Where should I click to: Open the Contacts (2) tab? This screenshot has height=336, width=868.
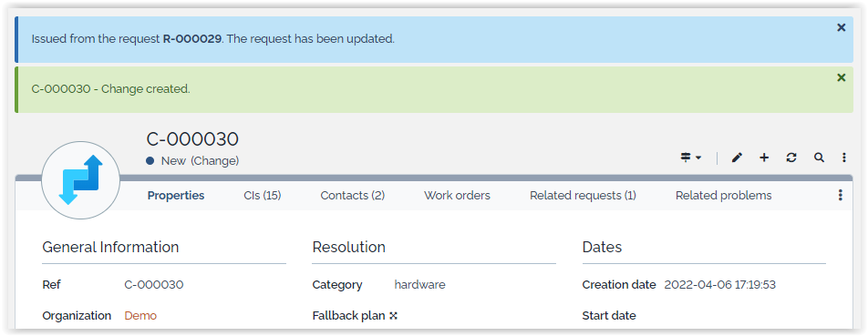[353, 196]
